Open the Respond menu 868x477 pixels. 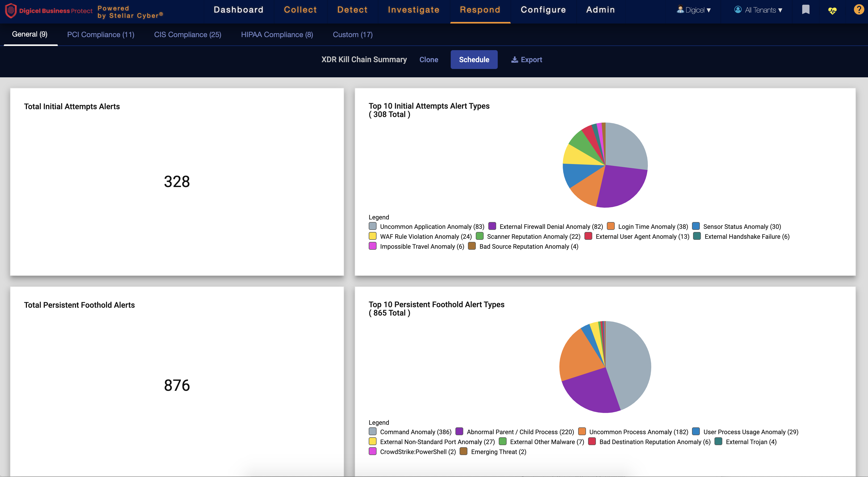click(480, 10)
